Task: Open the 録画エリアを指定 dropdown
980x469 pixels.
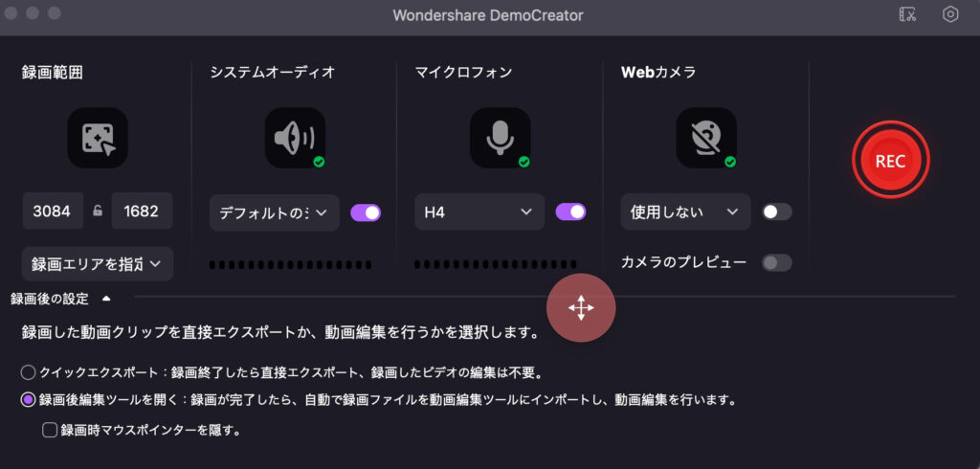Action: coord(97,262)
